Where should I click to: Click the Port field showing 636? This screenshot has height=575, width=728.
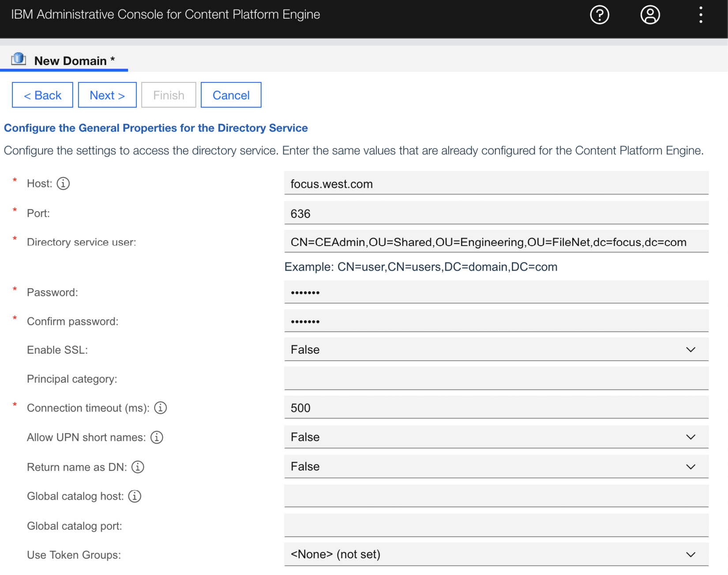tap(496, 213)
